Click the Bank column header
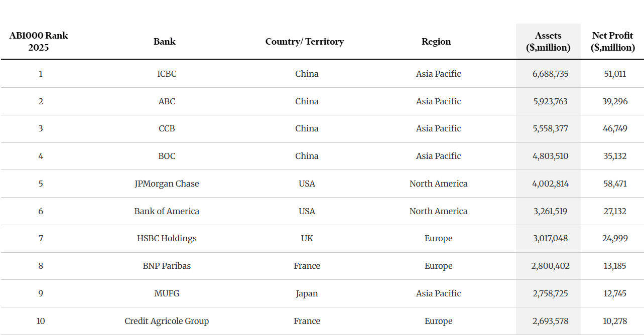This screenshot has height=335, width=644. pos(165,42)
